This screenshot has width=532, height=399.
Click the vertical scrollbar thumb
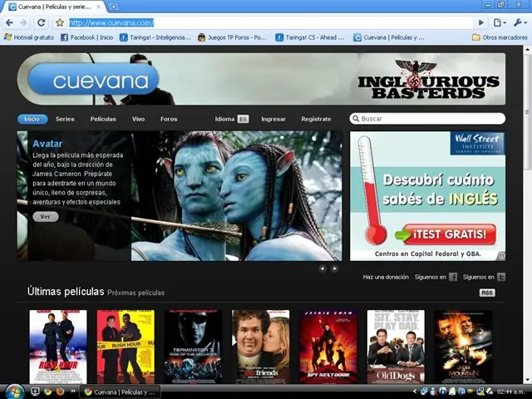pyautogui.click(x=527, y=112)
